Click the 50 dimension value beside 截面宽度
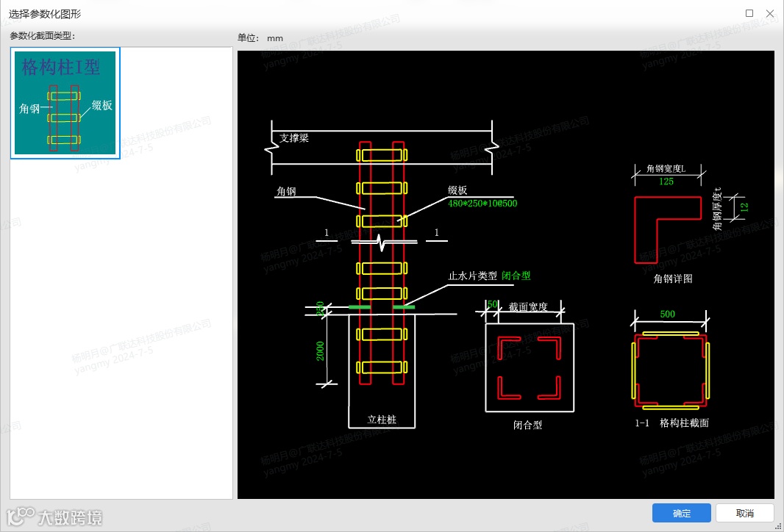 [x=492, y=304]
